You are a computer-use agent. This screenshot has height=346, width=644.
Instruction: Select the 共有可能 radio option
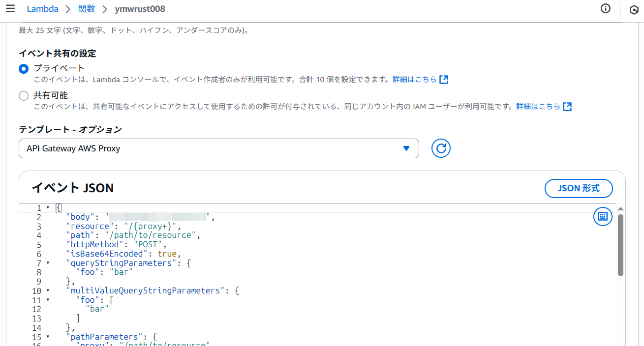click(x=24, y=96)
